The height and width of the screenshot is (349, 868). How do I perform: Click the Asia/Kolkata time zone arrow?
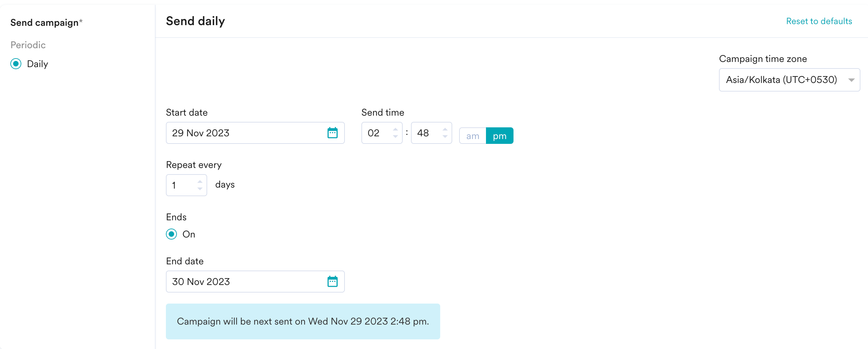pyautogui.click(x=851, y=80)
